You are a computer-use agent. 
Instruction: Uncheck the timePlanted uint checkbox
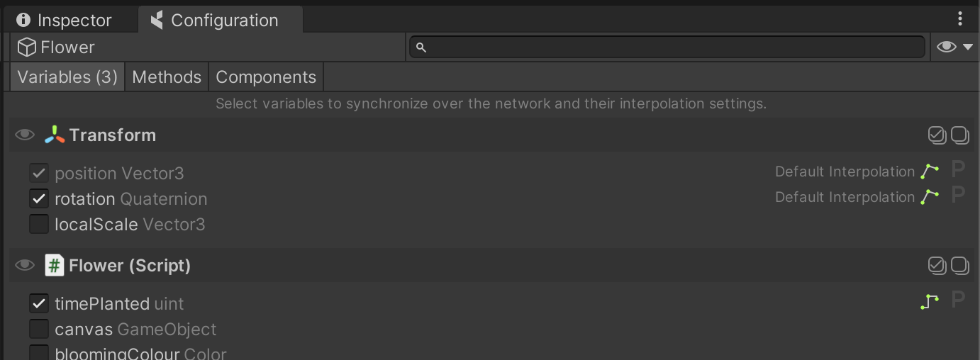tap(39, 303)
